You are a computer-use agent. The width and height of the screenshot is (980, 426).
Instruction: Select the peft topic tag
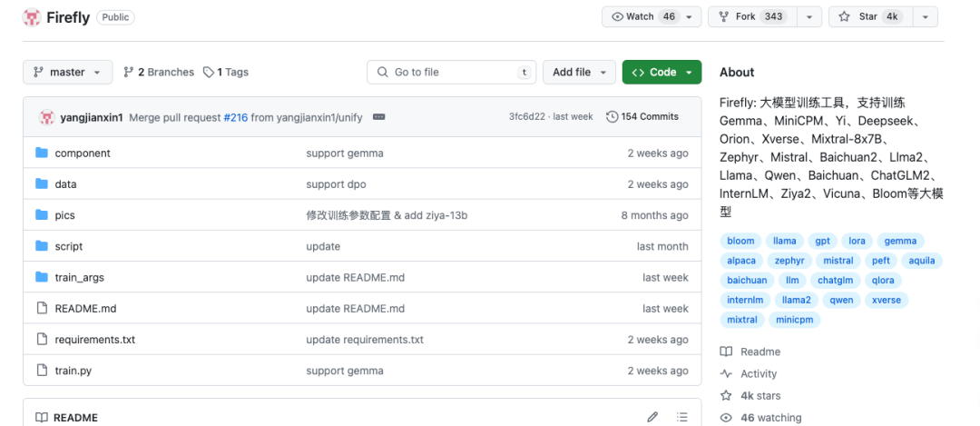(x=880, y=261)
